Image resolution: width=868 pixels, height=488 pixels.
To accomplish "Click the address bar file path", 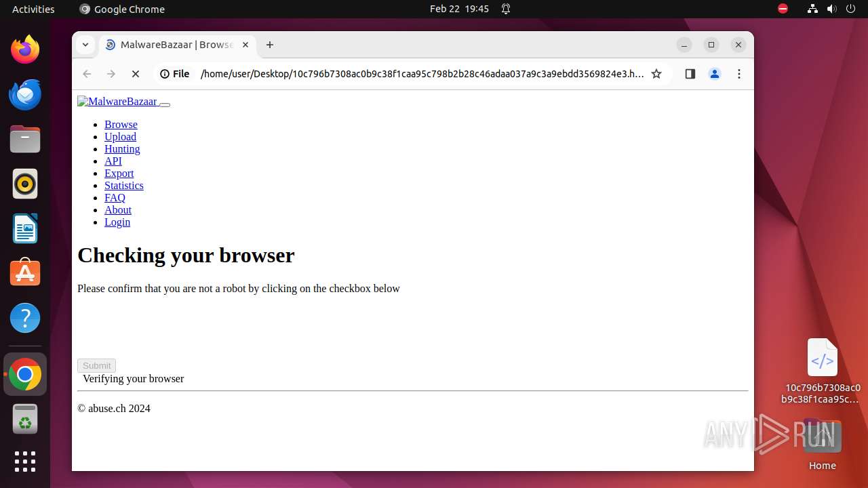I will 422,74.
